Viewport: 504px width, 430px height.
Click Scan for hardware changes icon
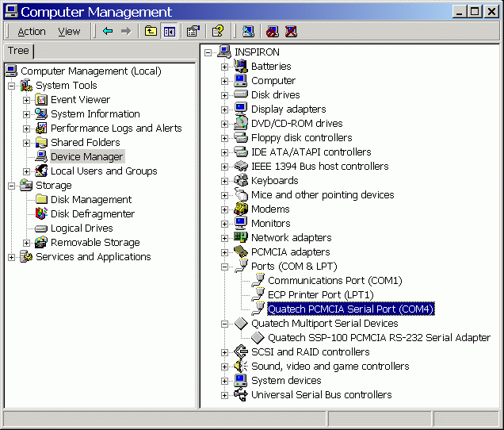248,31
